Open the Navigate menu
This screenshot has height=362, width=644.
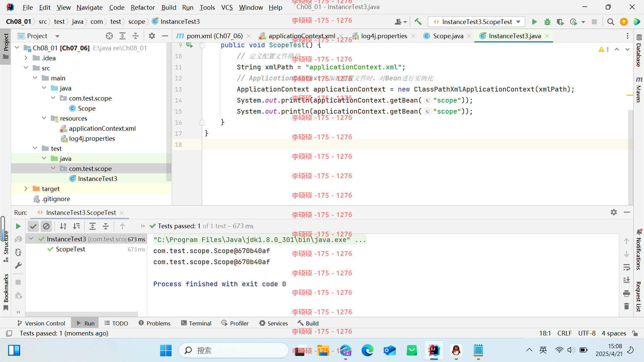(89, 7)
